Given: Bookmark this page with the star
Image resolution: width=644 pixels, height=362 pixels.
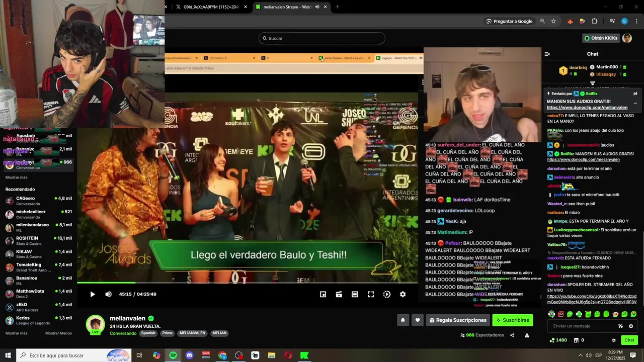Looking at the screenshot, I should coord(553,21).
